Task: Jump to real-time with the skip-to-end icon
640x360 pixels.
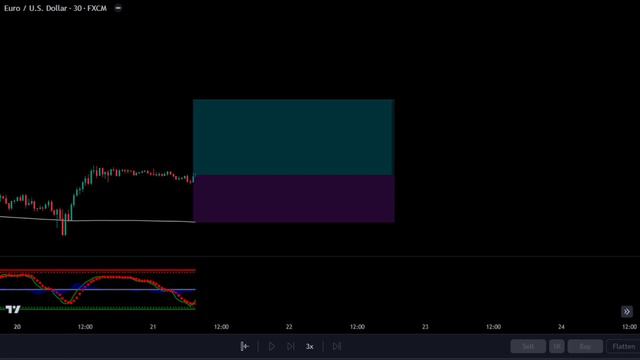Action: 337,346
